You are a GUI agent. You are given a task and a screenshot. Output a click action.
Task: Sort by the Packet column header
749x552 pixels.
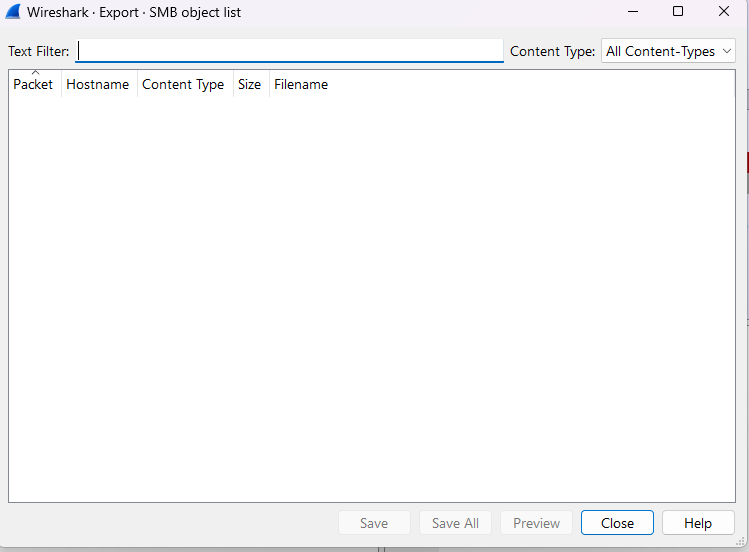point(35,84)
